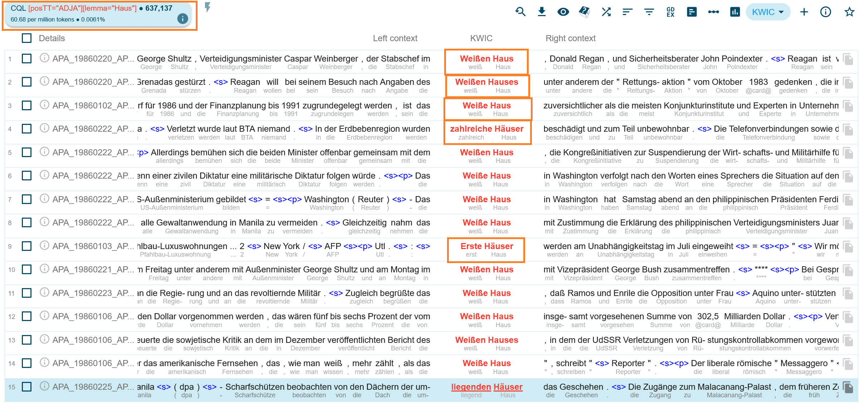Select the checkbox on row 9
This screenshot has width=868, height=403.
(27, 246)
